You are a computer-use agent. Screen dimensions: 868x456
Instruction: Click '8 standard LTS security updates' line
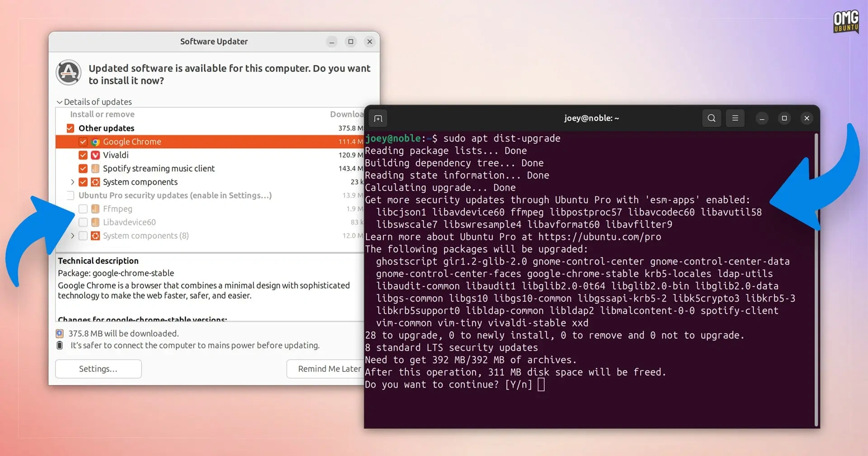(x=452, y=348)
